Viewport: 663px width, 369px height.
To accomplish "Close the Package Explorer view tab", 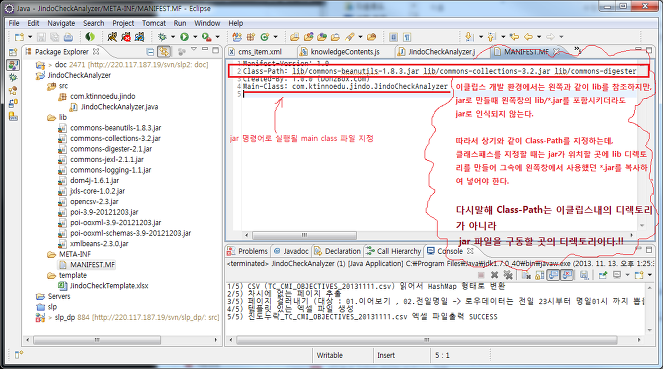I will click(96, 52).
